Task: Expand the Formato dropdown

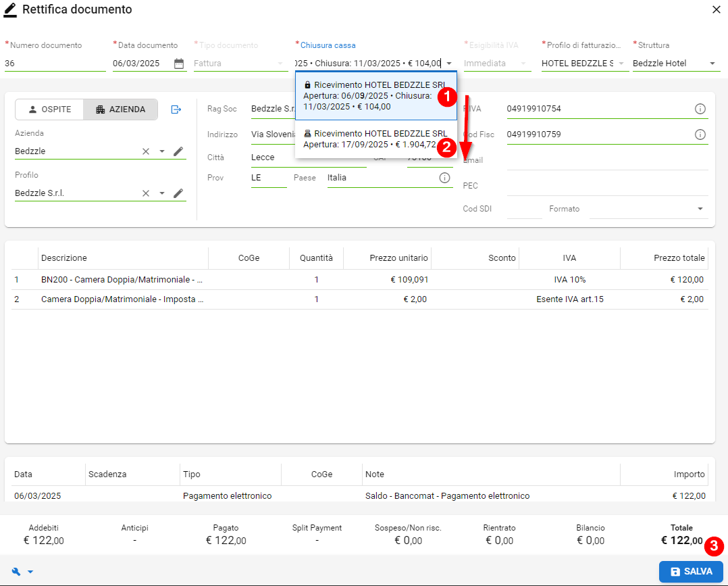Action: click(700, 209)
